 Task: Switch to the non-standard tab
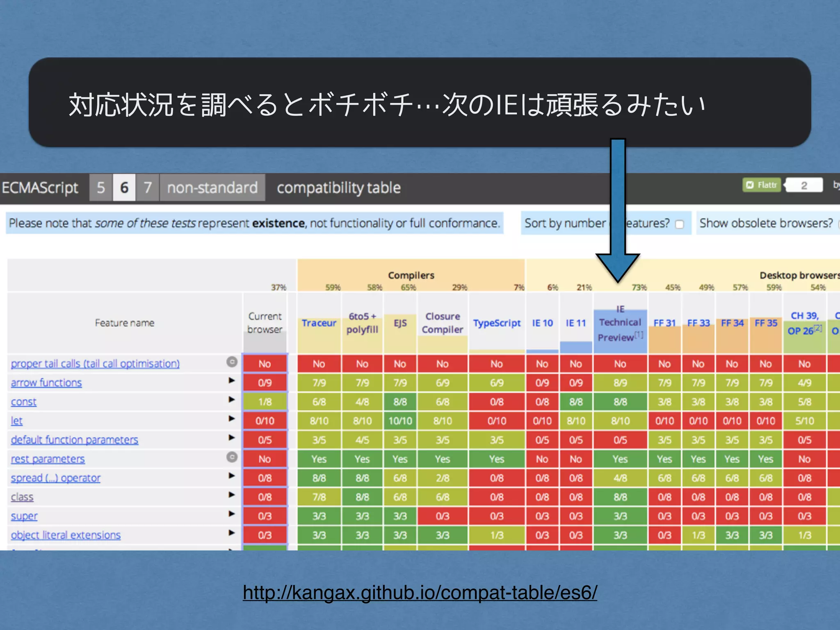(x=212, y=187)
